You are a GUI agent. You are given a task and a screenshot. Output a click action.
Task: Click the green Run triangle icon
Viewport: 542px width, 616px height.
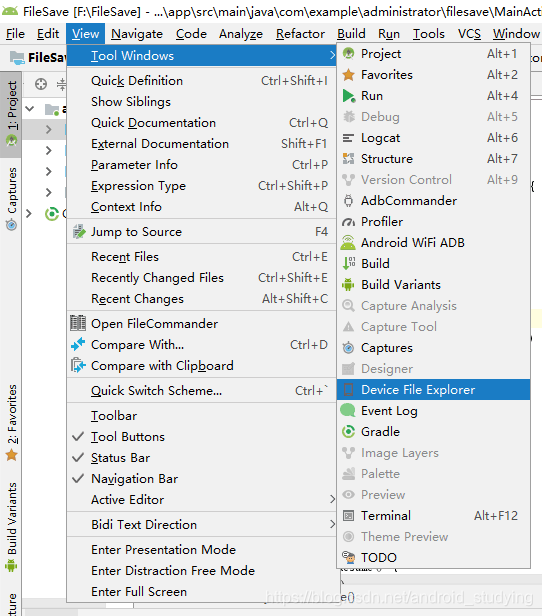[348, 95]
